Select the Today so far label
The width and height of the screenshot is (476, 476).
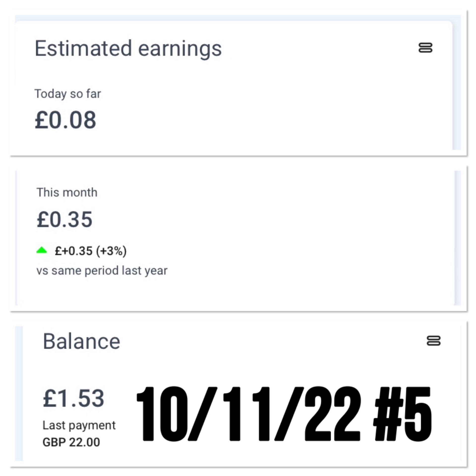(x=68, y=94)
